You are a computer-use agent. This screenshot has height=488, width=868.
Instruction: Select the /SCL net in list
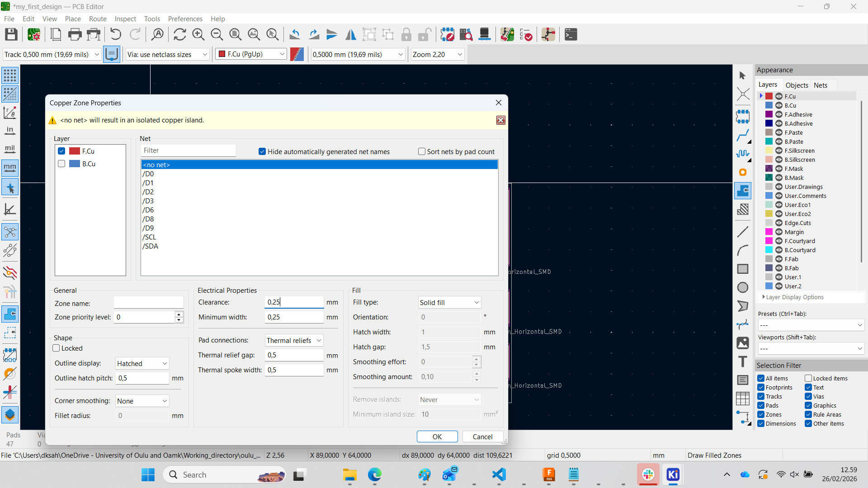(x=150, y=237)
